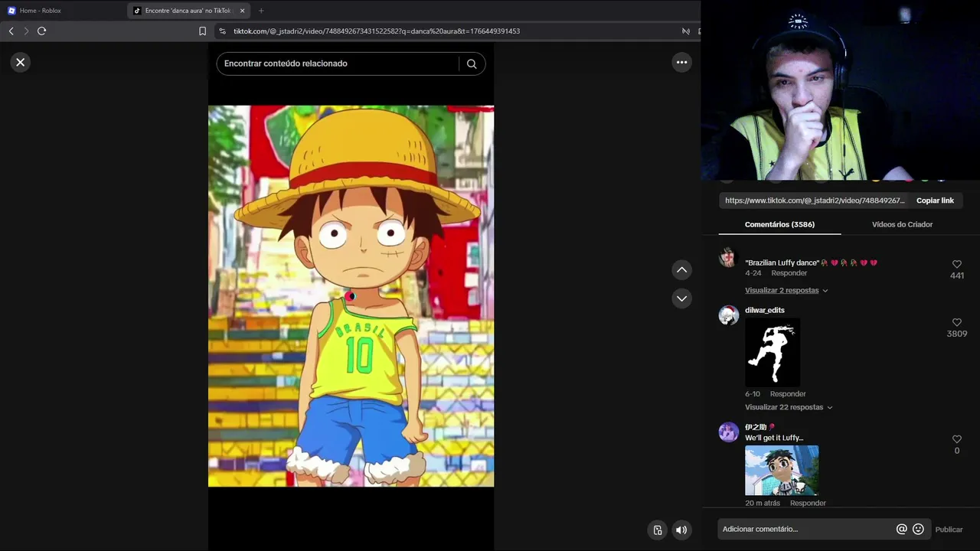Screen dimensions: 980x551
Task: Click the Publicar comment button
Action: (x=949, y=530)
